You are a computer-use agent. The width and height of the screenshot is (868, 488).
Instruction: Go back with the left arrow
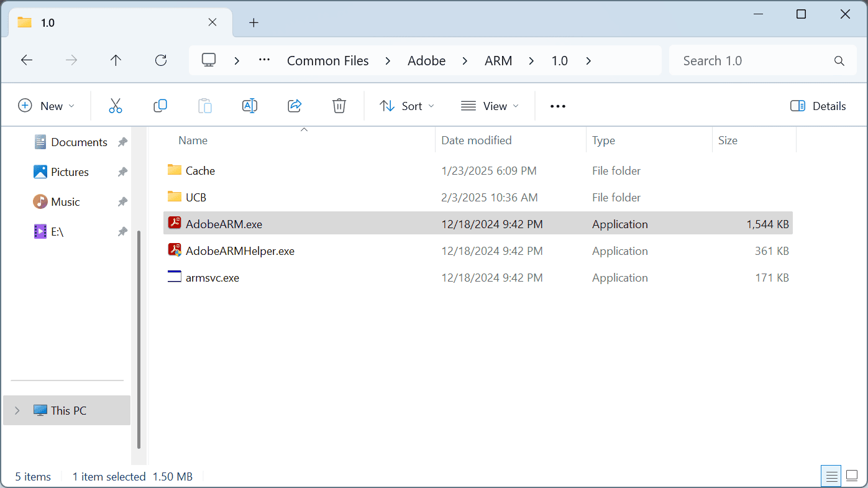tap(27, 60)
